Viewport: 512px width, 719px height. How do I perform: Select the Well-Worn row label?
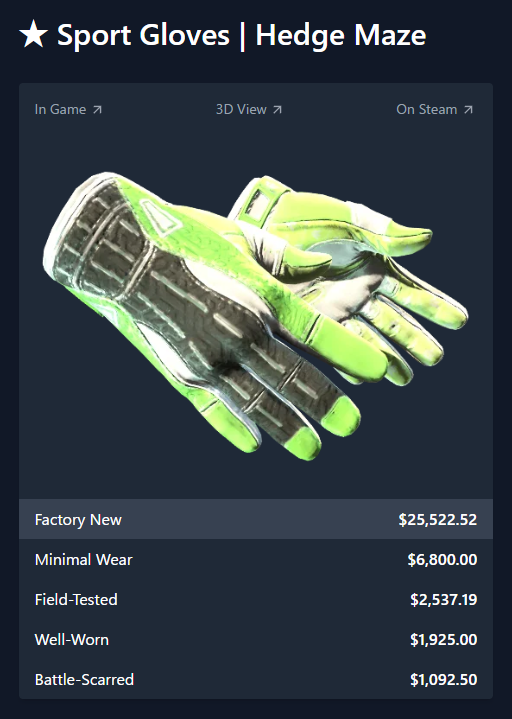[72, 639]
